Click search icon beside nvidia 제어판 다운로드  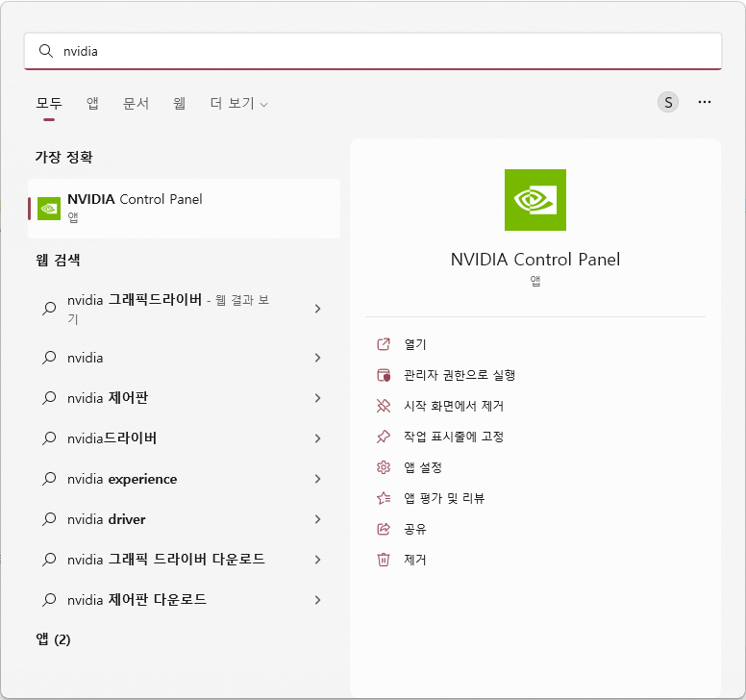click(49, 600)
